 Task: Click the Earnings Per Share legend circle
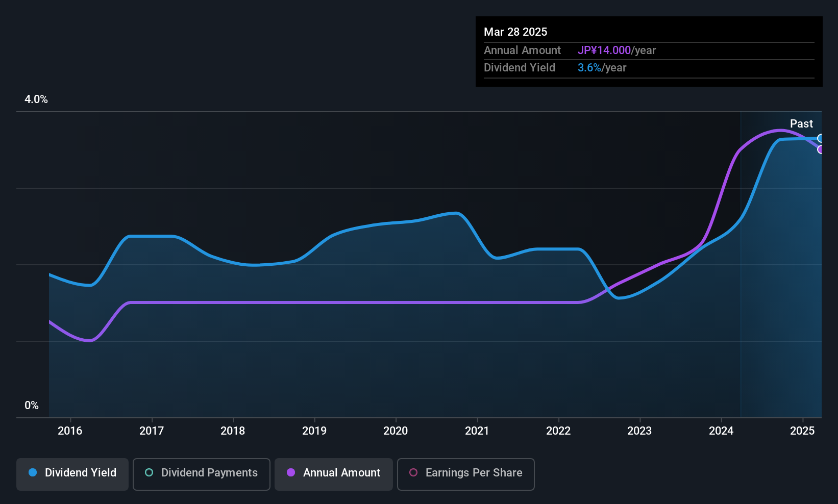click(413, 473)
